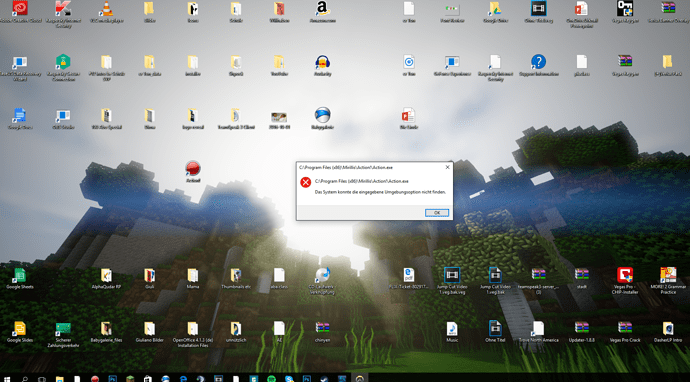Open Spotify from the taskbar
Viewport: 690px width, 382px height.
tap(272, 378)
